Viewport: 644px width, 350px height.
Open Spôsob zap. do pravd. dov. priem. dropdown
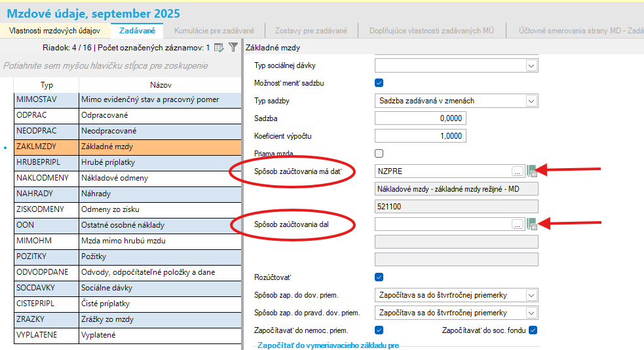[x=531, y=313]
